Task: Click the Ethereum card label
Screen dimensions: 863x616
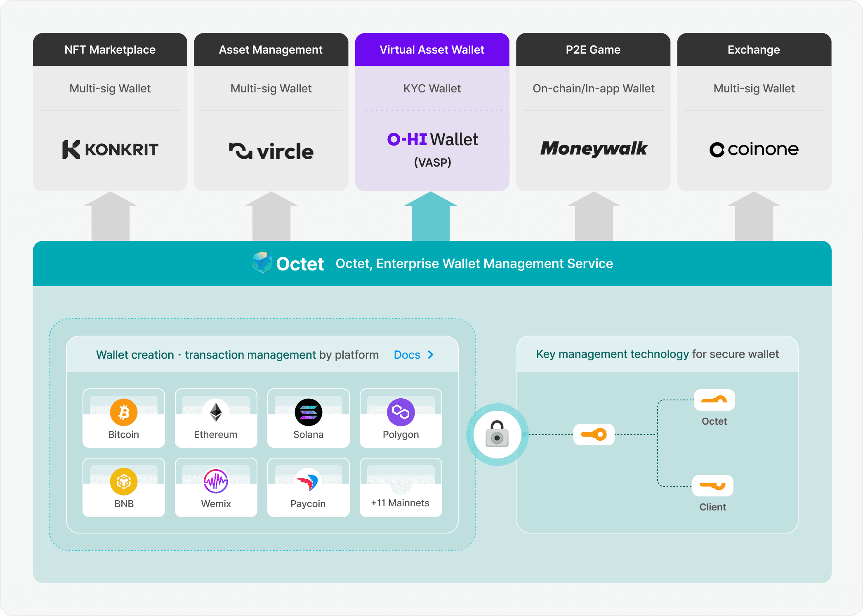Action: point(216,435)
